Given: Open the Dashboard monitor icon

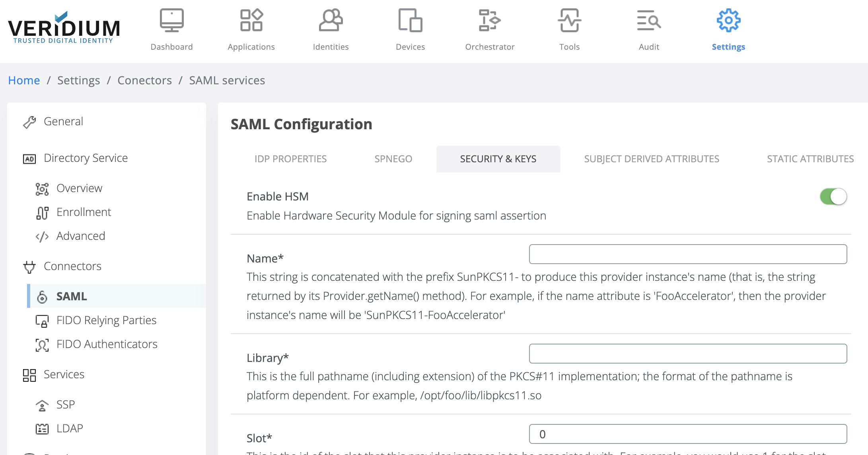Looking at the screenshot, I should pyautogui.click(x=171, y=21).
